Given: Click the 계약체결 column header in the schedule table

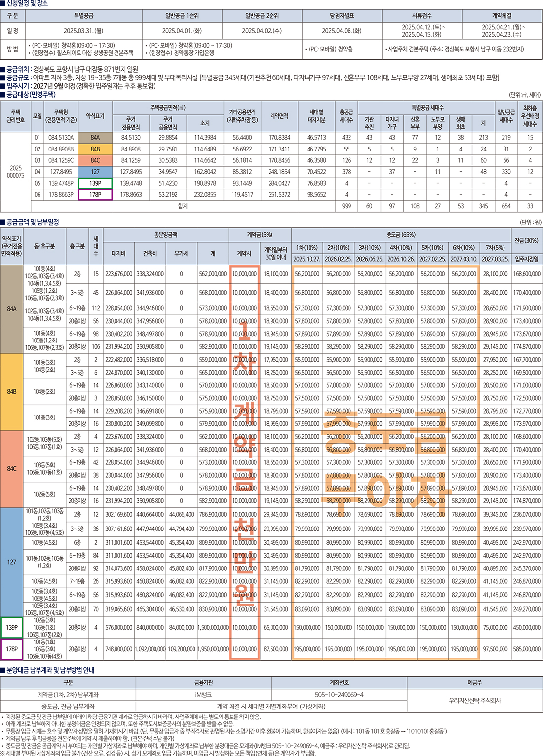Looking at the screenshot, I should point(502,16).
